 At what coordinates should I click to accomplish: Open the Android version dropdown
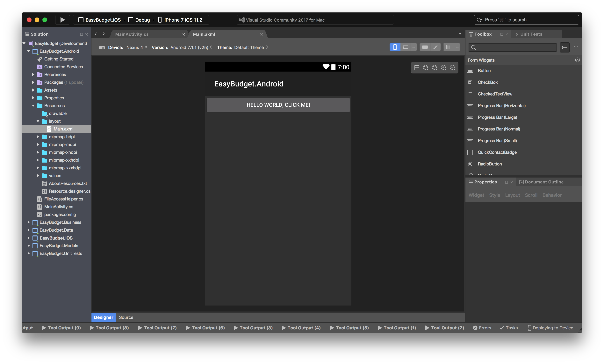pos(191,47)
